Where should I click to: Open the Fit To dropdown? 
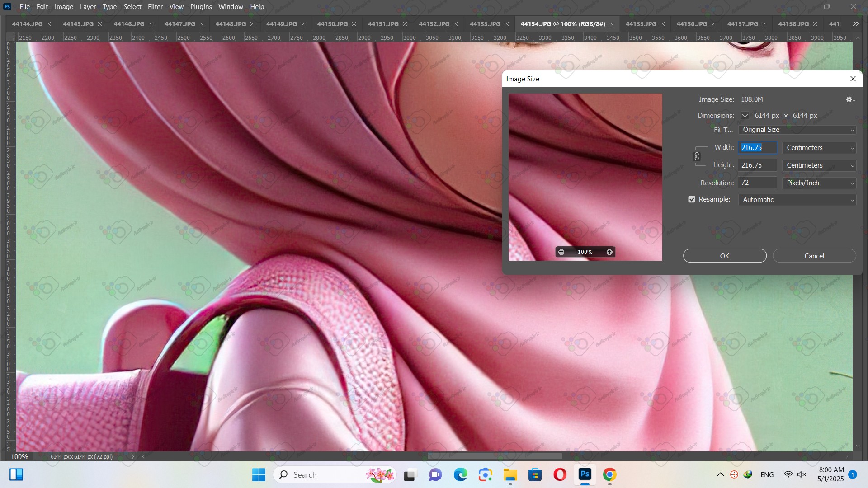pos(797,130)
